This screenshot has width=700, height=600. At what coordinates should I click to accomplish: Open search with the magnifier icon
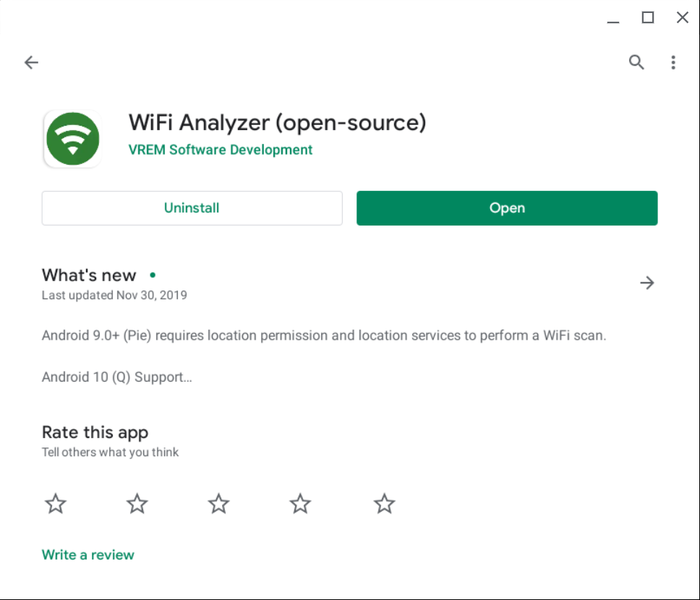pyautogui.click(x=636, y=62)
